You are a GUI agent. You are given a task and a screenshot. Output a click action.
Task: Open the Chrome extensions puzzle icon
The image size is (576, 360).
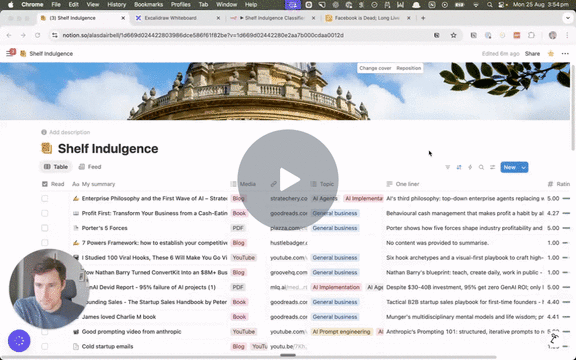[x=531, y=35]
